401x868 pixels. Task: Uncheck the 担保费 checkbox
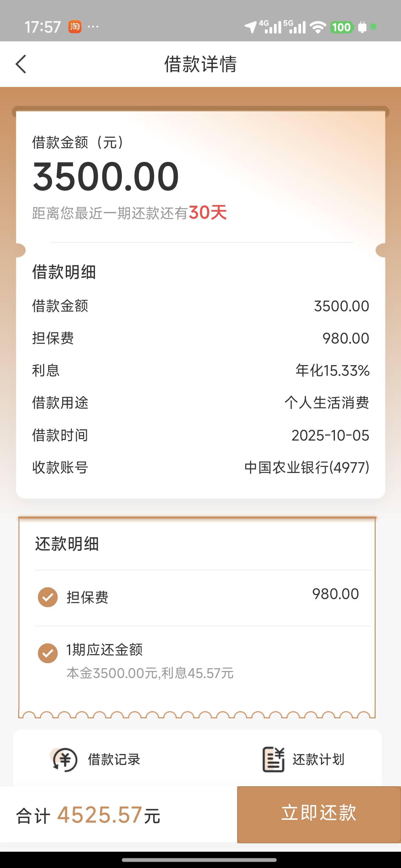pos(48,597)
